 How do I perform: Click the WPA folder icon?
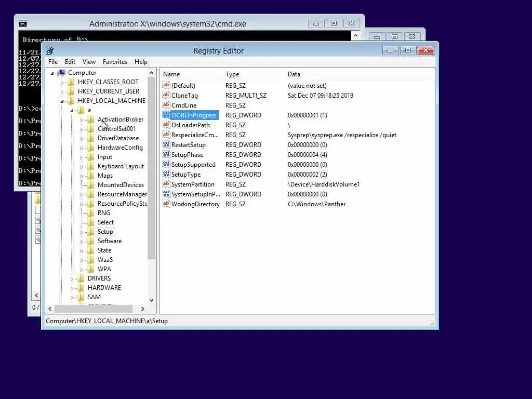pos(90,269)
